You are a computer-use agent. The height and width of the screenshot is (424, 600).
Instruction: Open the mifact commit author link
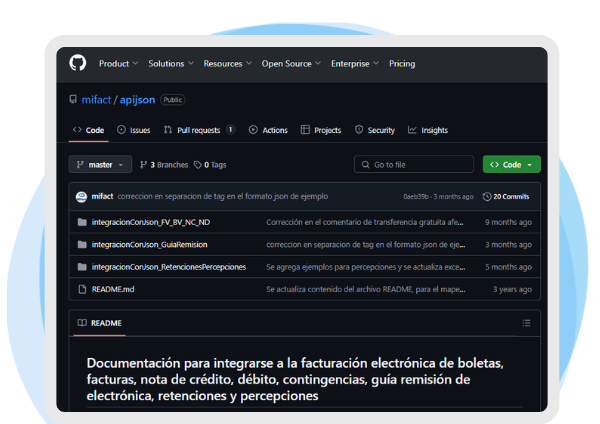[x=102, y=196]
